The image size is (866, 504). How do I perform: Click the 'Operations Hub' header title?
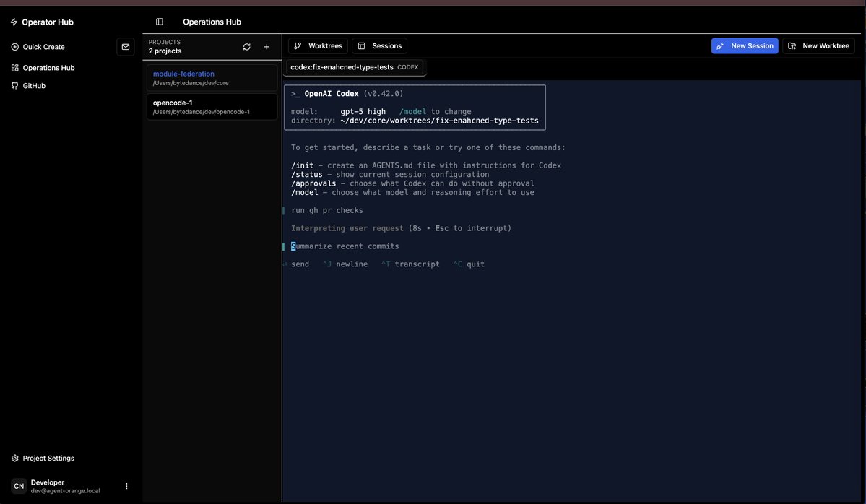(212, 22)
